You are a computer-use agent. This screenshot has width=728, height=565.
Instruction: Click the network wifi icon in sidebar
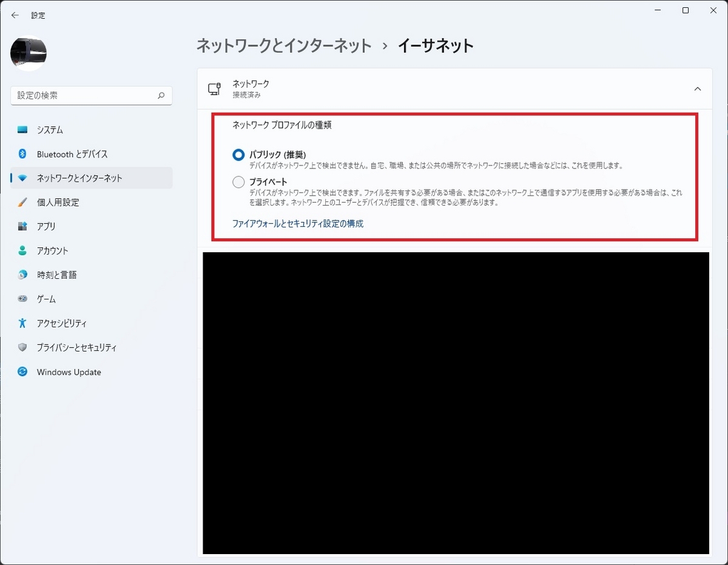(x=22, y=178)
